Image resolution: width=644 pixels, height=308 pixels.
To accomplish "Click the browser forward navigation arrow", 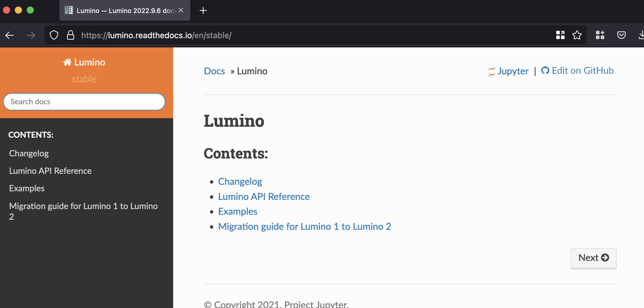I will (x=31, y=35).
